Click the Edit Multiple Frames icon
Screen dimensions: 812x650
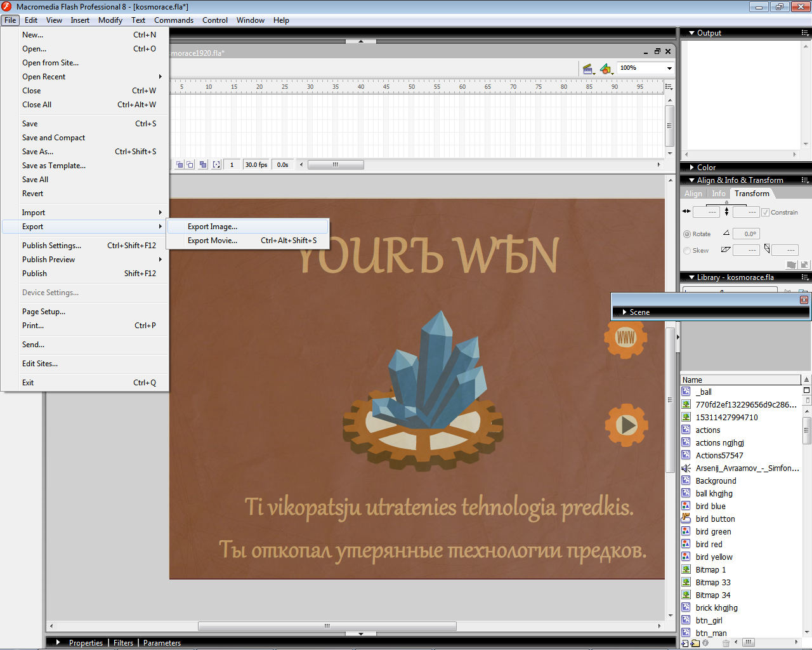coord(203,165)
